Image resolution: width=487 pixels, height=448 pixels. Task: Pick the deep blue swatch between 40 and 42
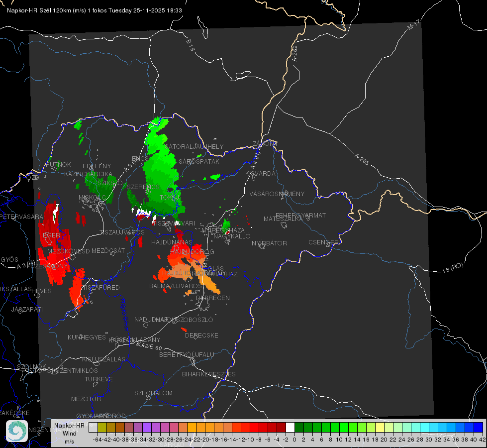tap(479, 428)
